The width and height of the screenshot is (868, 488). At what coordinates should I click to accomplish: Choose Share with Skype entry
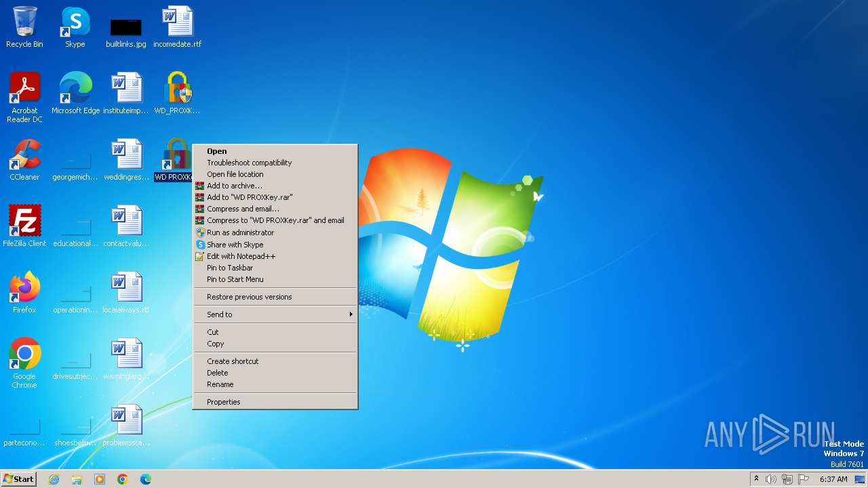tap(275, 245)
